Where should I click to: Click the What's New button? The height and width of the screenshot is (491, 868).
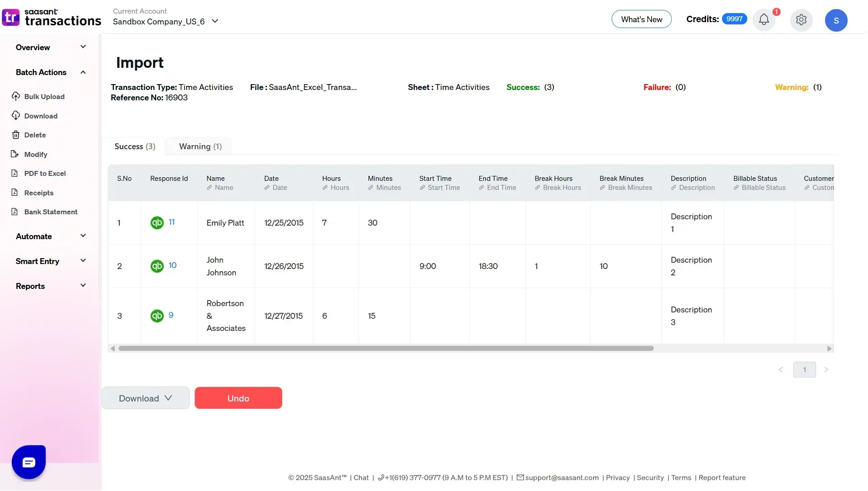[642, 19]
